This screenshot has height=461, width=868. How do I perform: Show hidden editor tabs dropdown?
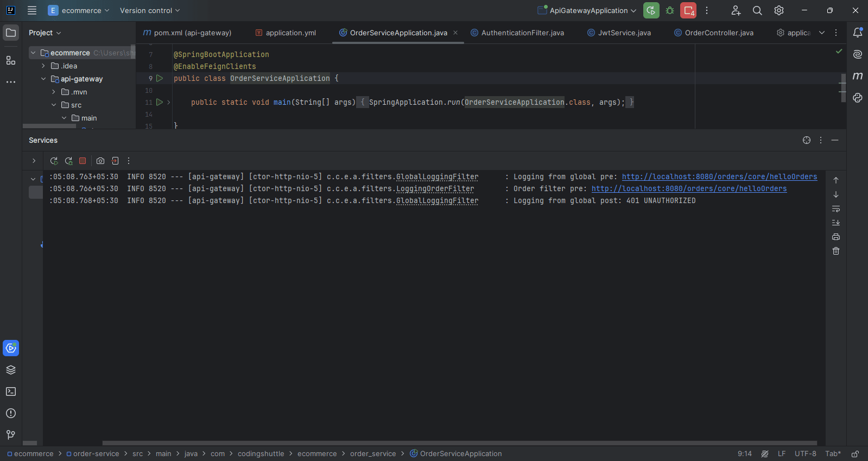tap(822, 33)
